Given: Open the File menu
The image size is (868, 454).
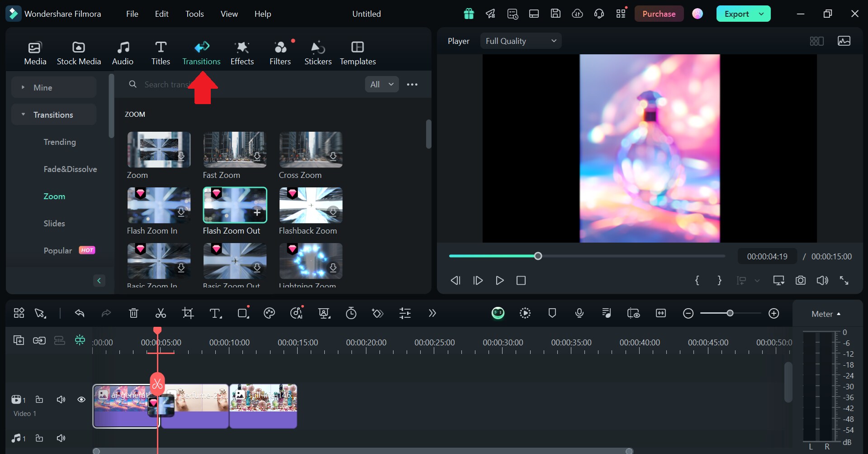Looking at the screenshot, I should click(x=132, y=14).
